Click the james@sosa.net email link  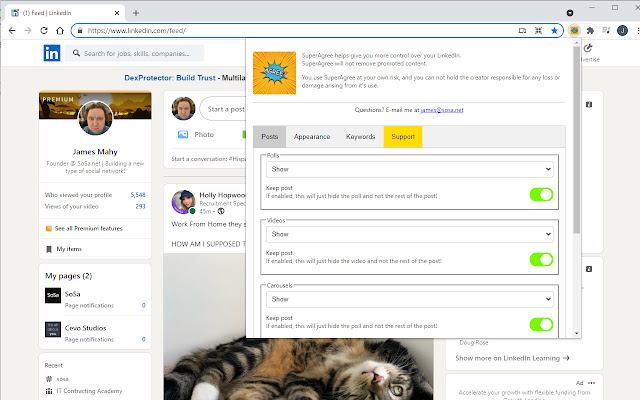pyautogui.click(x=442, y=110)
